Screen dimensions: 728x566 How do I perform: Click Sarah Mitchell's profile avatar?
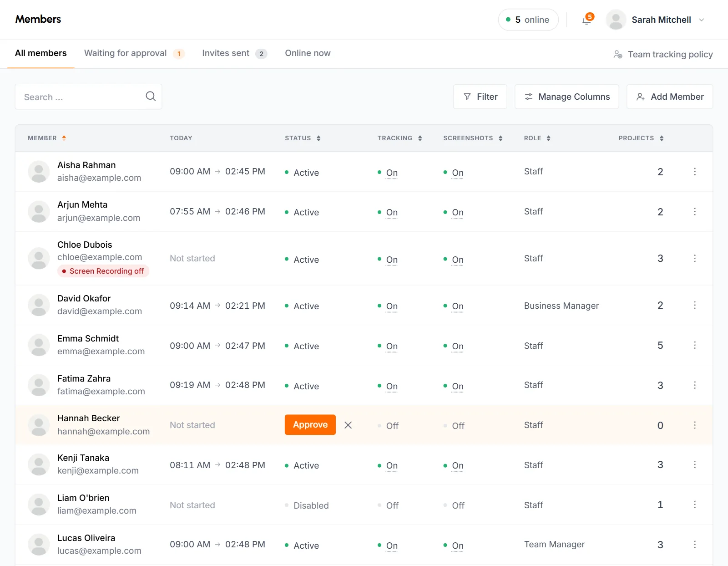point(616,20)
